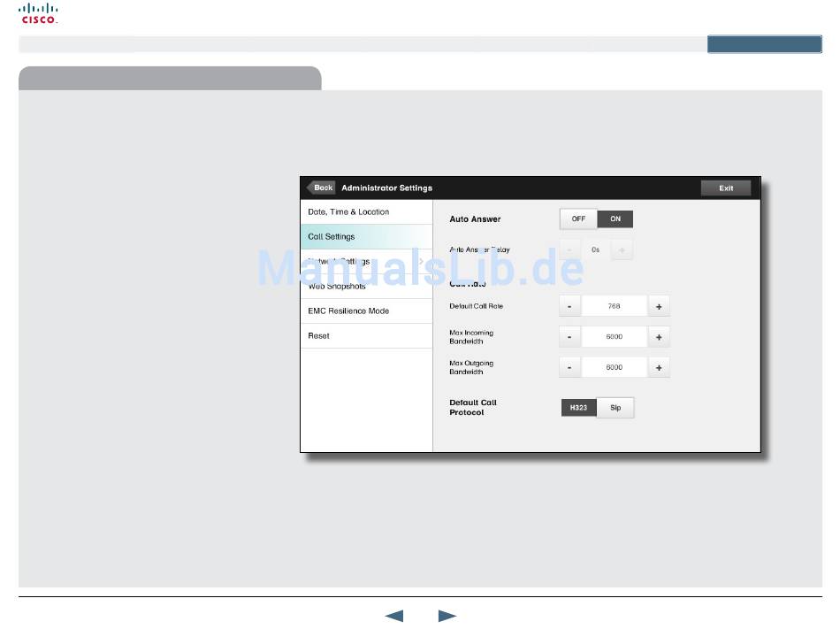Select Reset in the settings sidebar
Viewport: 840px width, 629px height.
click(366, 336)
